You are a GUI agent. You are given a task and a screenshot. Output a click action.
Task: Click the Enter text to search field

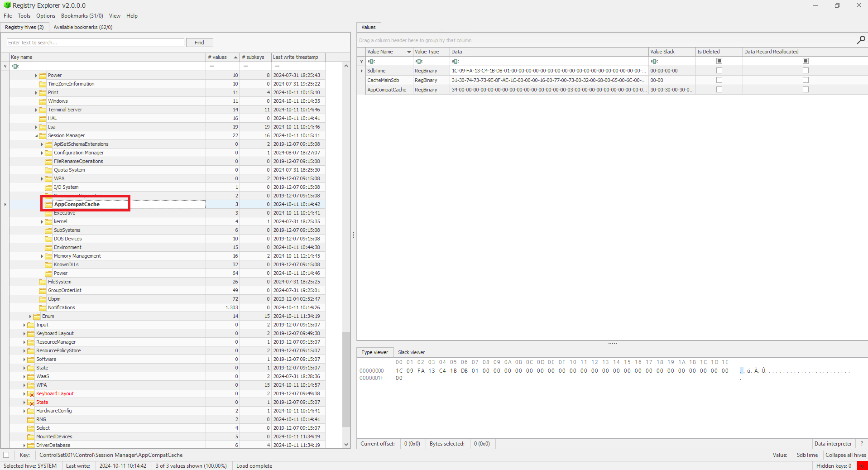[96, 43]
